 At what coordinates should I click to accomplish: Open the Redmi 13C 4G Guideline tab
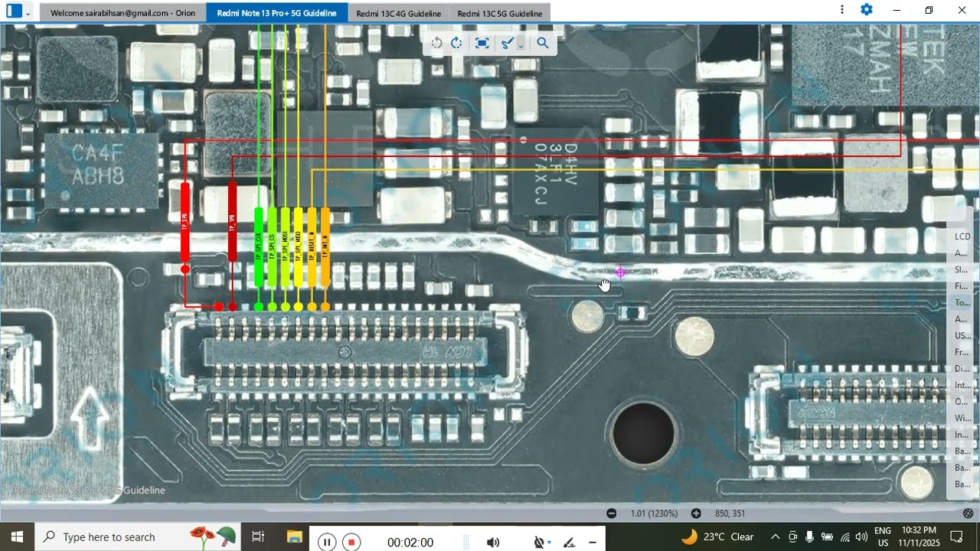click(398, 13)
